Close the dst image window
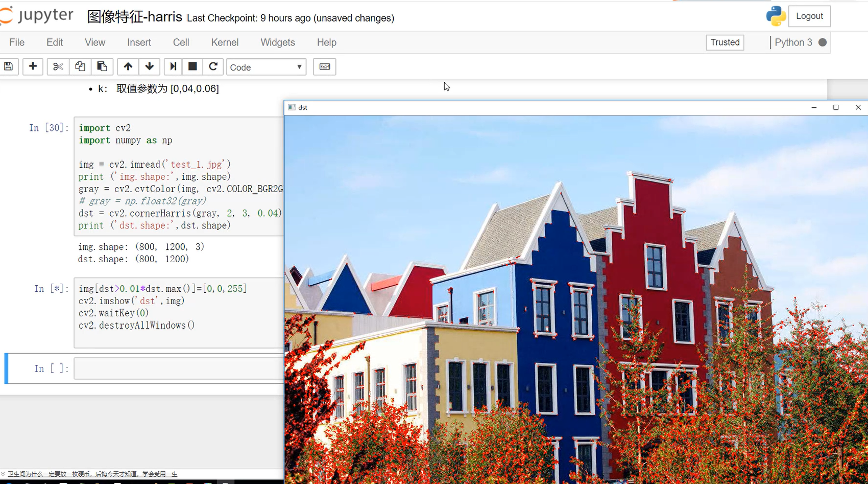Viewport: 868px width, 484px height. (x=858, y=107)
